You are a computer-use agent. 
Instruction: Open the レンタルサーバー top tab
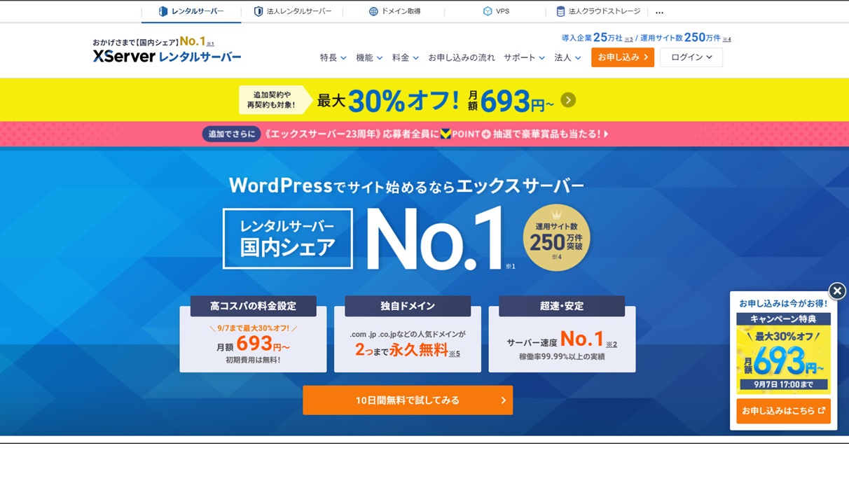pos(191,11)
